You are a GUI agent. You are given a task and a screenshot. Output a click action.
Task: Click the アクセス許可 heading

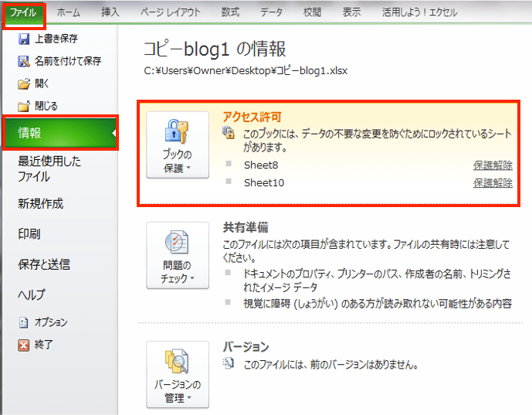click(x=252, y=117)
